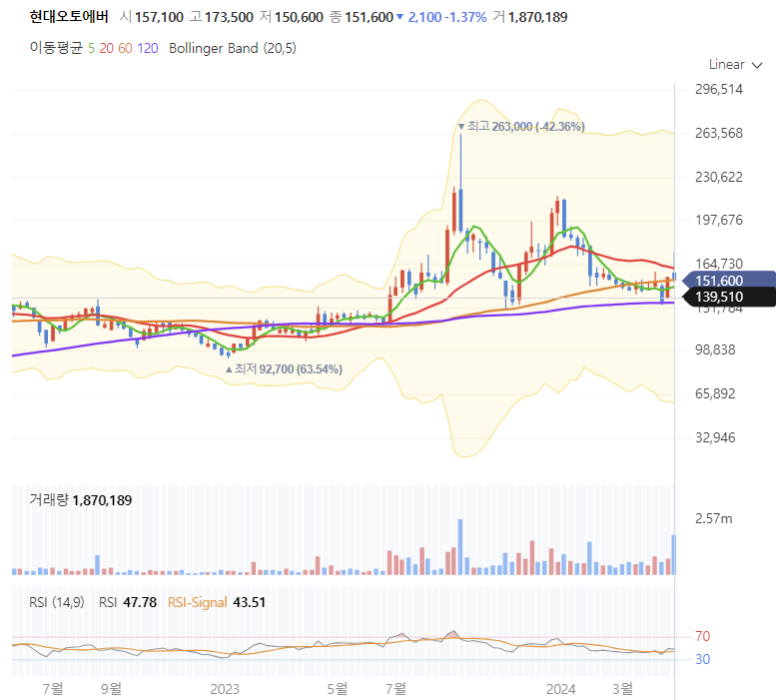This screenshot has width=776, height=700.
Task: Click the 263,568 price axis label
Action: (719, 133)
